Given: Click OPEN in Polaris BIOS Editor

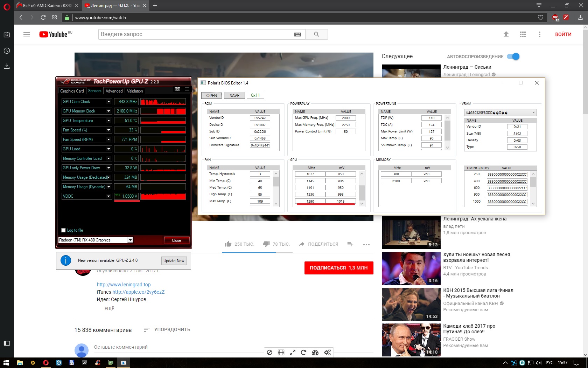Looking at the screenshot, I should 212,95.
